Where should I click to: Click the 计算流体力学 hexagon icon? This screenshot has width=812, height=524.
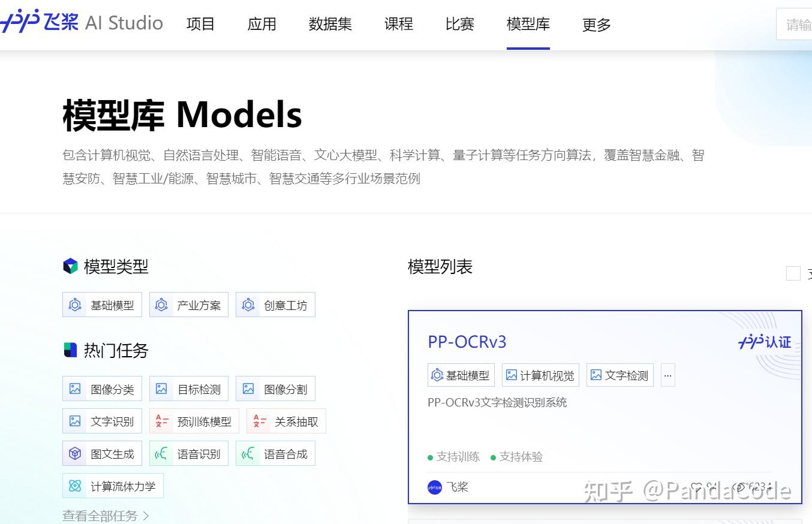click(x=76, y=486)
